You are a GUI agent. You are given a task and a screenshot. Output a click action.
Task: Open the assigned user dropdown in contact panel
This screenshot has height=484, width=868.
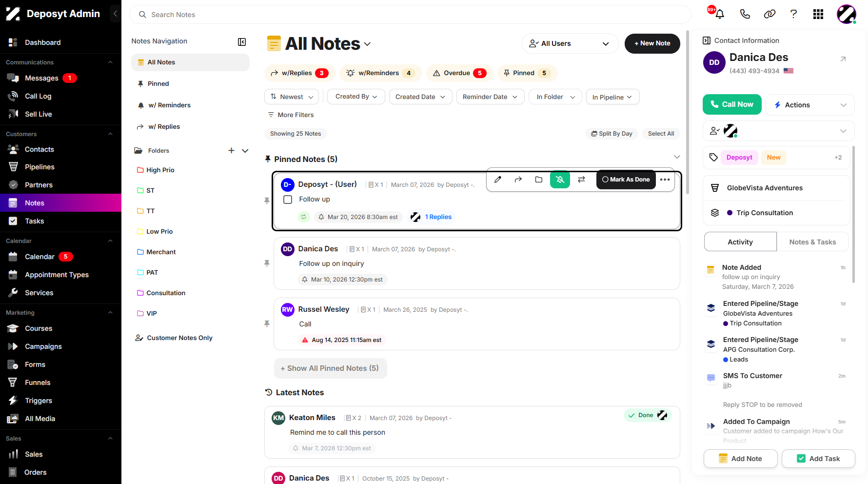point(779,131)
